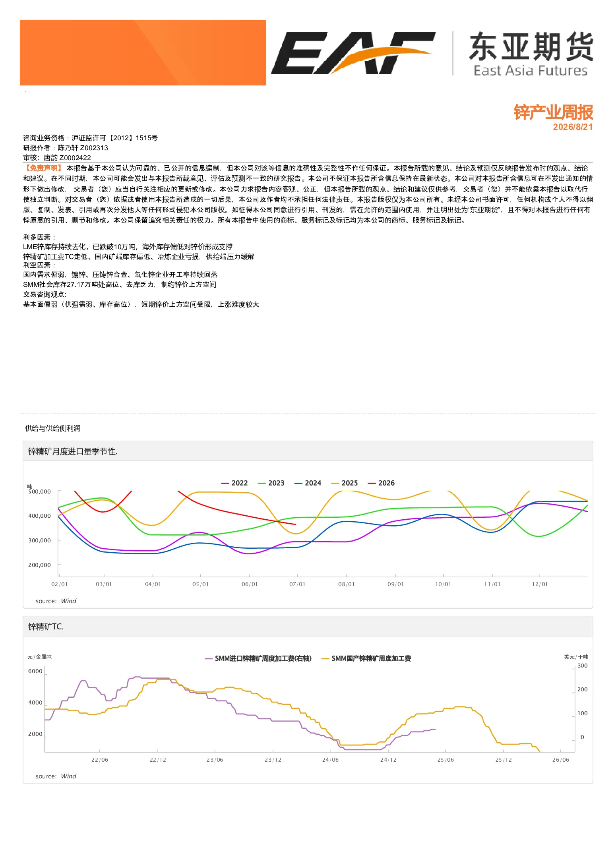Click "source: Wind" under the import seasonality chart
Viewport: 616px width, 863px height.
tap(56, 601)
